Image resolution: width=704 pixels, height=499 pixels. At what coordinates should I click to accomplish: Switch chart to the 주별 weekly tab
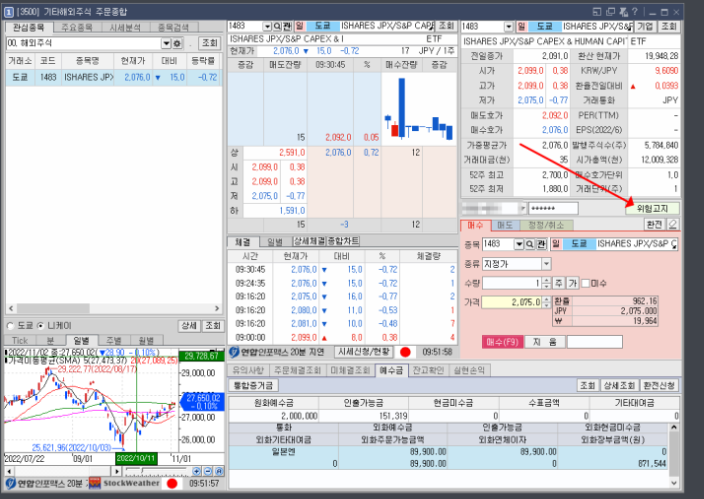click(x=114, y=340)
